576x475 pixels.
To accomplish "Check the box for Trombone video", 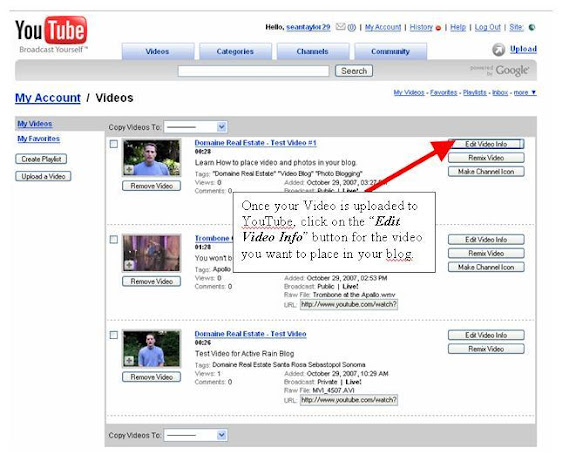I will 114,239.
